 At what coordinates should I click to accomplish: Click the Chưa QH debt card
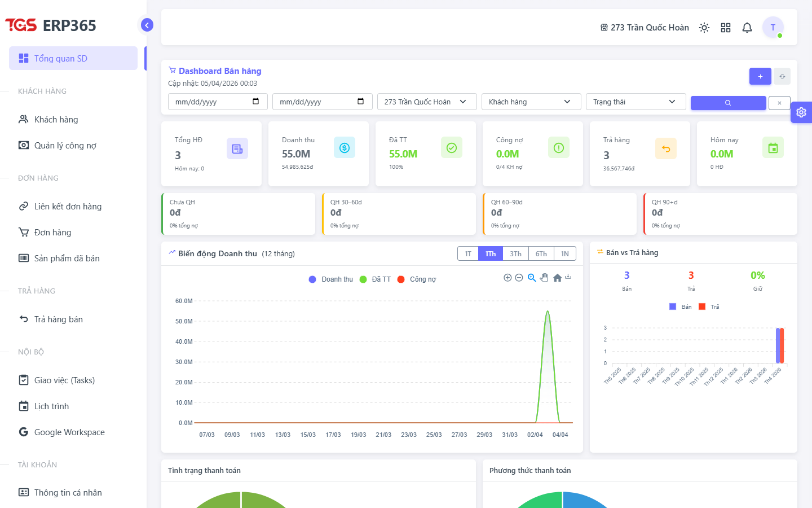click(x=238, y=214)
